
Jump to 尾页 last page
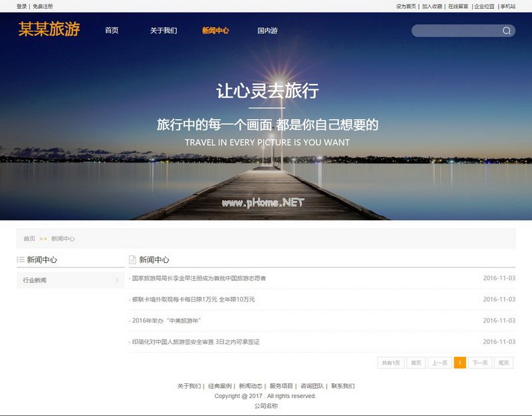[504, 363]
